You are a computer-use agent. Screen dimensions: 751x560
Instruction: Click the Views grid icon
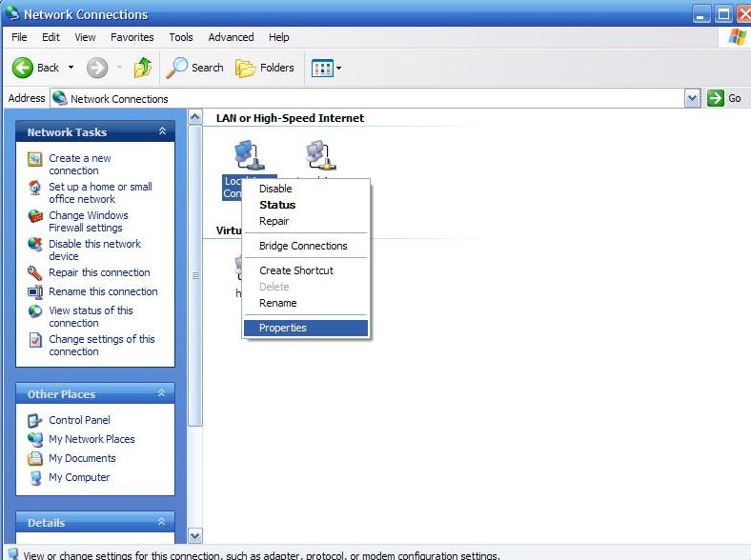(322, 68)
